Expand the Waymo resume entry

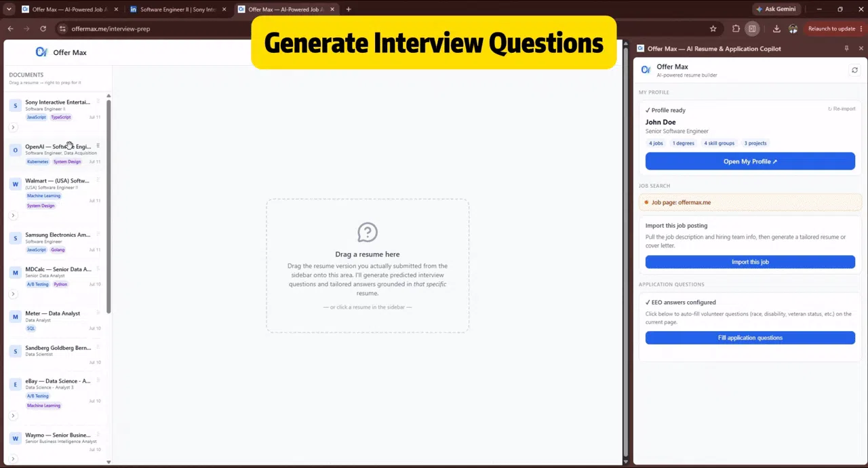(13, 459)
